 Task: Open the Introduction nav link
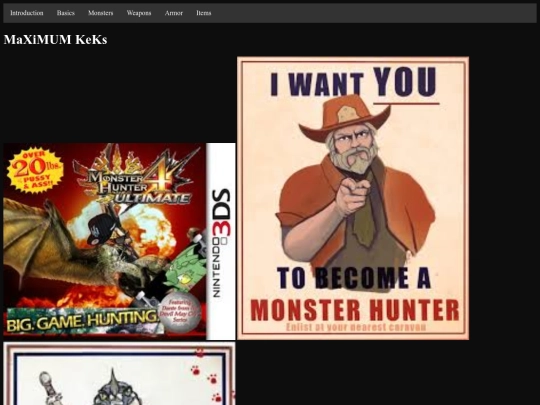click(x=27, y=13)
